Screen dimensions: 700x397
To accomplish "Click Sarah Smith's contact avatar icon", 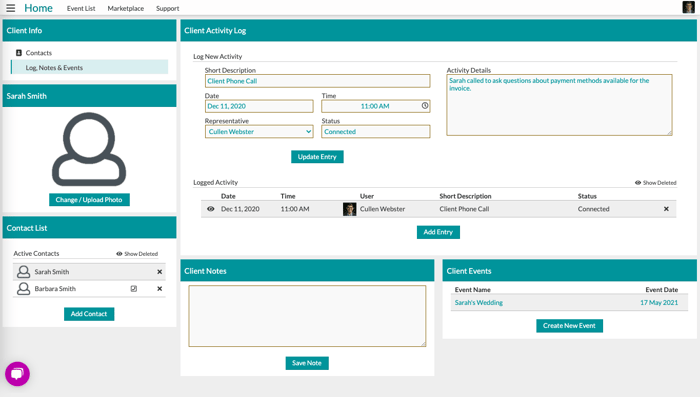I will (23, 272).
